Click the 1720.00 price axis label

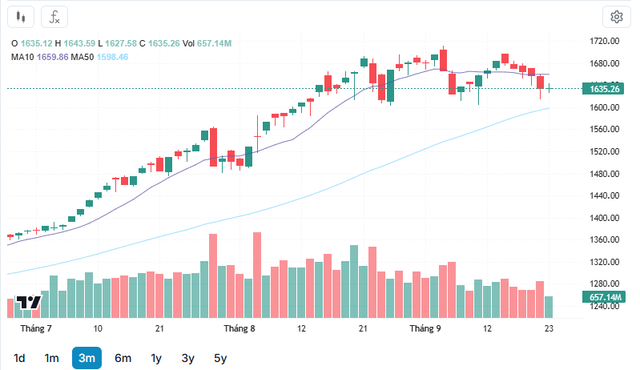[604, 41]
